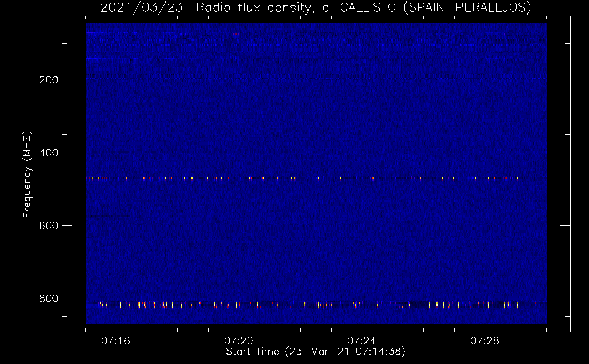Click the 07:24 time tick label

[362, 341]
